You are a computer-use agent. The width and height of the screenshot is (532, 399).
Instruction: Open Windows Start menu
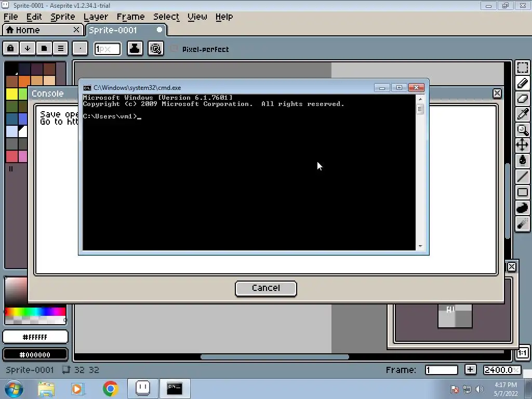pos(14,389)
